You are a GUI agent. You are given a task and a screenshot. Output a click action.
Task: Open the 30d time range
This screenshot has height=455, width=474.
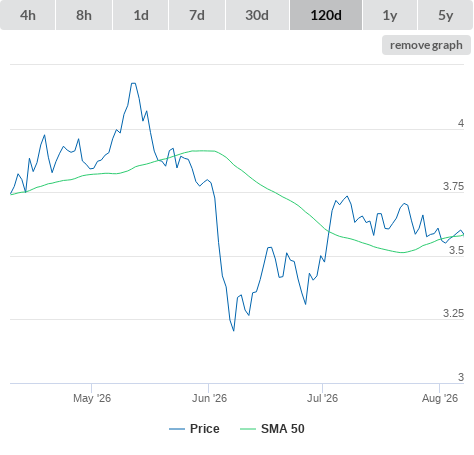pyautogui.click(x=257, y=15)
